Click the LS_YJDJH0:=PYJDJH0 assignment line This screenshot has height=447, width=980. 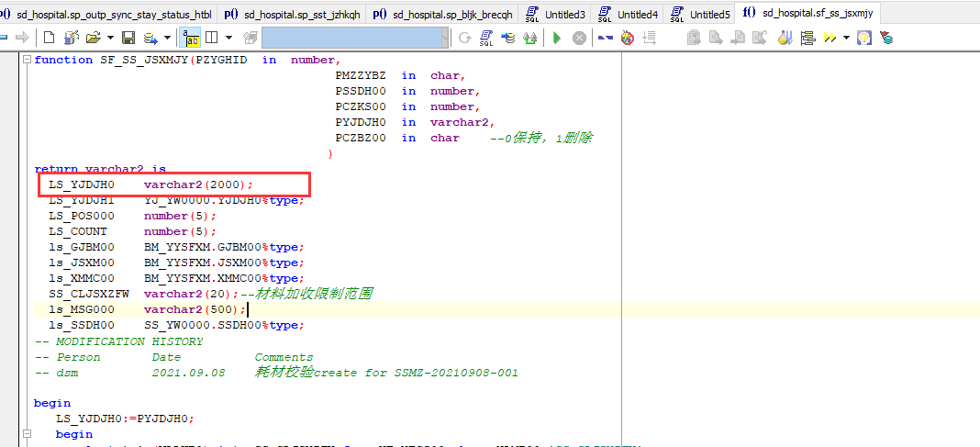(x=126, y=419)
